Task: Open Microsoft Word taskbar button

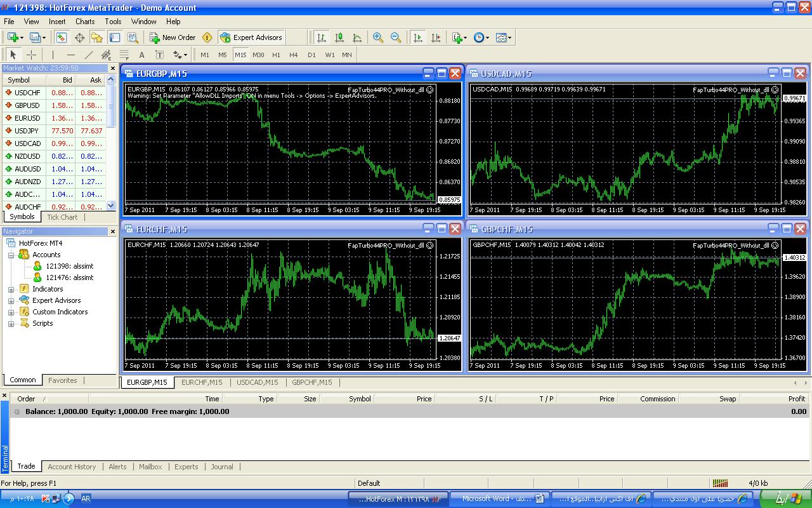Action: coord(499,499)
